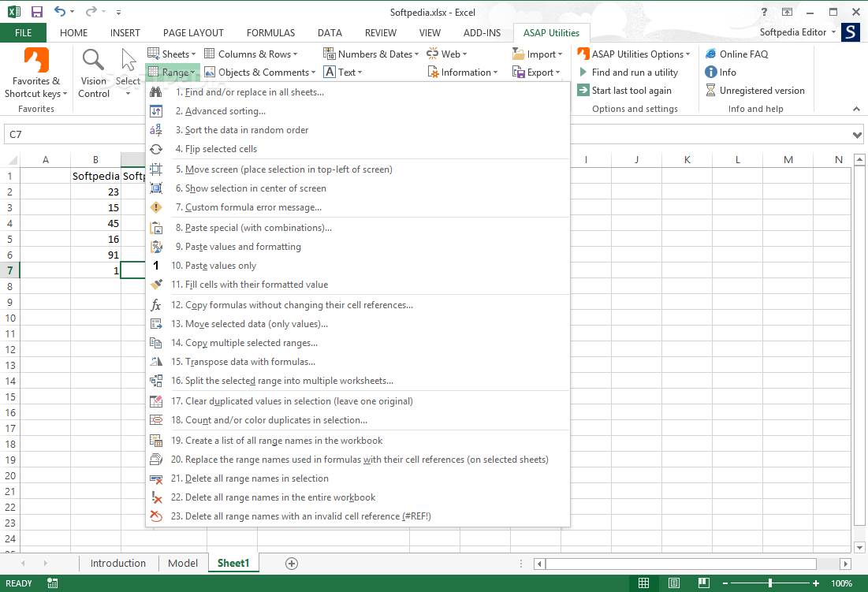The width and height of the screenshot is (868, 592).
Task: Click the Unregistered version hourglass icon
Action: [711, 90]
